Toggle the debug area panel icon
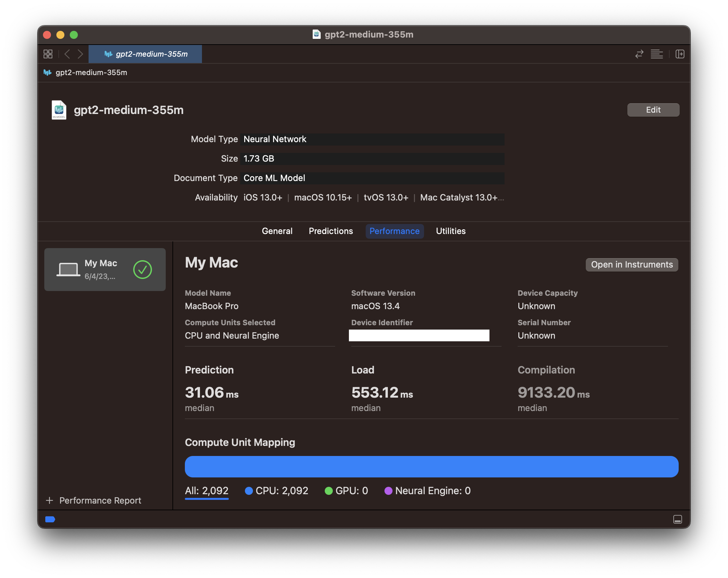Screen dimensions: 728x578 [x=677, y=519]
